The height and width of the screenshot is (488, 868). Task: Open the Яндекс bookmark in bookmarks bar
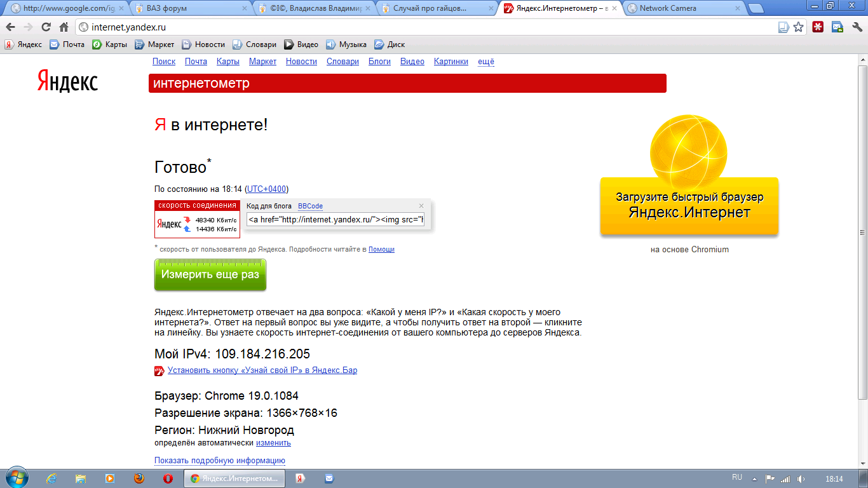[x=24, y=44]
